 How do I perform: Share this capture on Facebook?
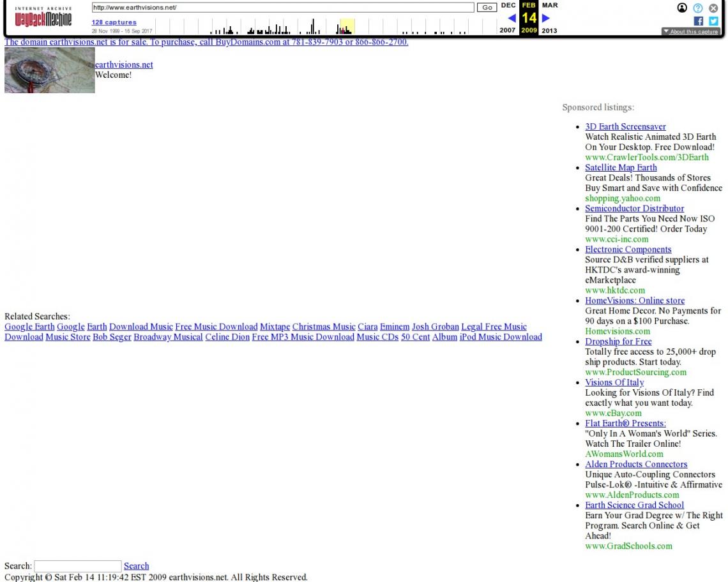698,21
